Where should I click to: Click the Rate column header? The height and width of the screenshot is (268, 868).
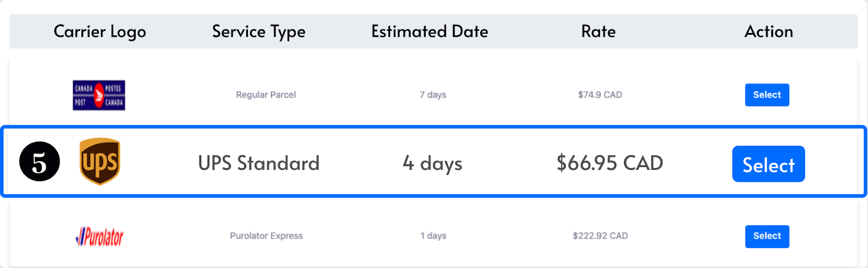[x=598, y=31]
